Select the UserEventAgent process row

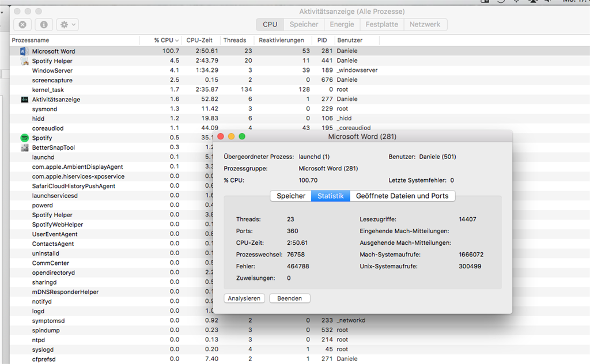coord(112,234)
